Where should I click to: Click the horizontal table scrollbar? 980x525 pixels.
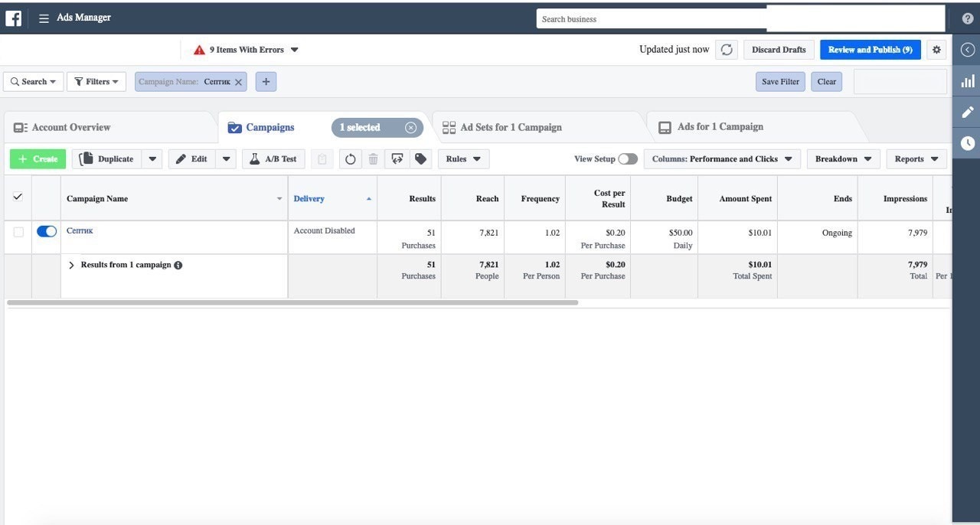[x=292, y=303]
